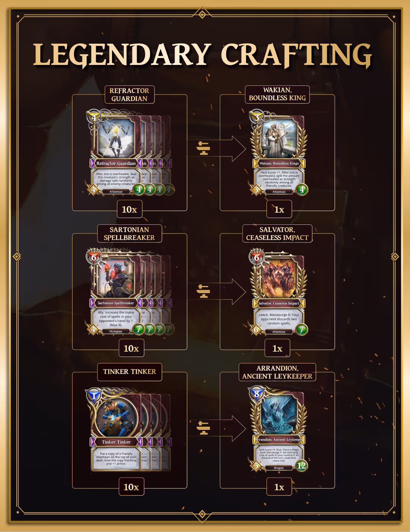410x532 pixels.
Task: Click the green health 12 orb on Arrandion
Action: (x=301, y=466)
